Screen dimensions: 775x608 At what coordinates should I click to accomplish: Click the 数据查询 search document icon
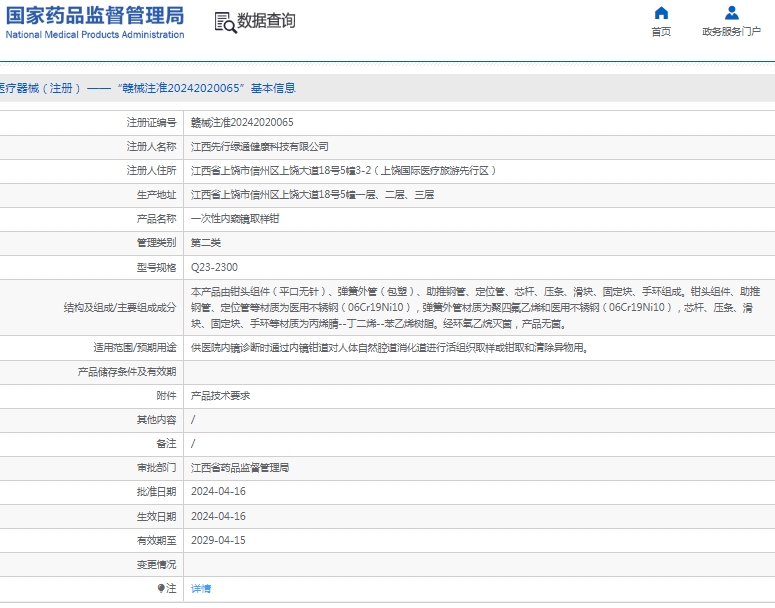(x=225, y=23)
